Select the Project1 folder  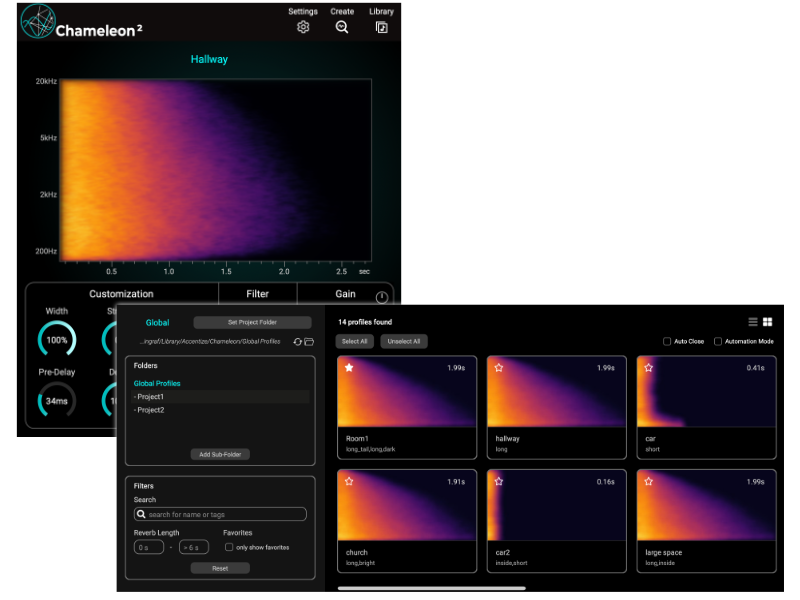(x=220, y=396)
